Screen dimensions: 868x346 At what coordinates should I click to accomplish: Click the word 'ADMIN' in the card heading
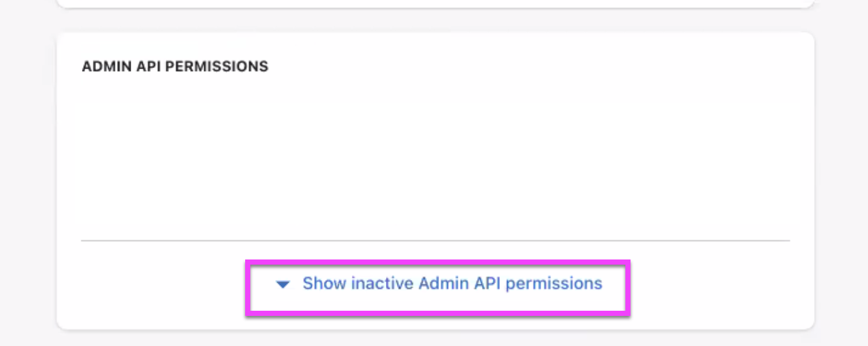(107, 67)
